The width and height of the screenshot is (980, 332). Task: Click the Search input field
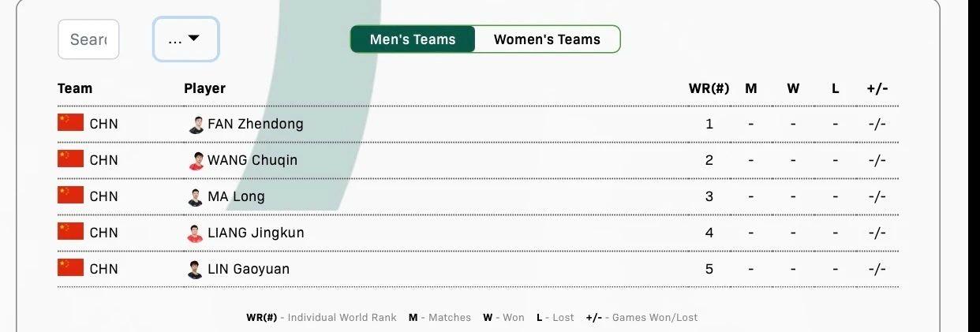[x=88, y=39]
